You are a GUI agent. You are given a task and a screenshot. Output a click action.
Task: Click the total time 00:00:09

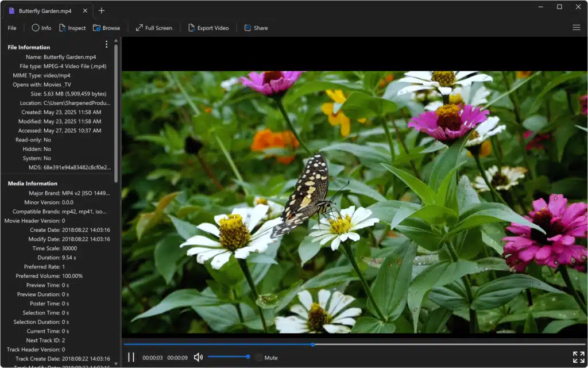[177, 358]
